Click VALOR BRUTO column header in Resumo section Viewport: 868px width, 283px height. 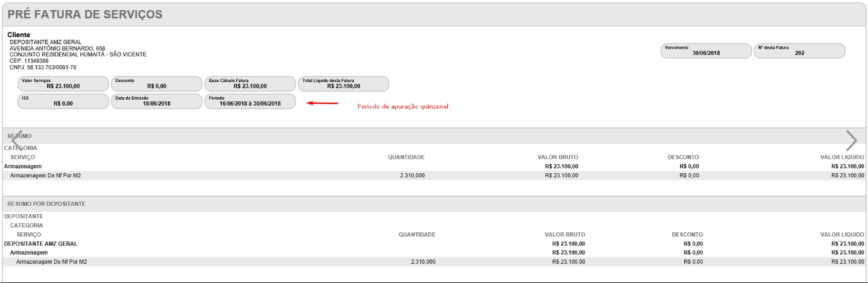click(x=558, y=157)
